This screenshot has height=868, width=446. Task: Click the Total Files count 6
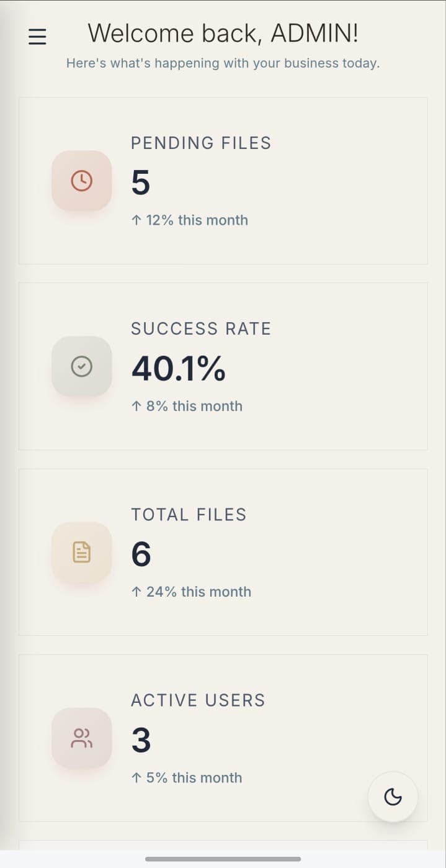(x=141, y=554)
